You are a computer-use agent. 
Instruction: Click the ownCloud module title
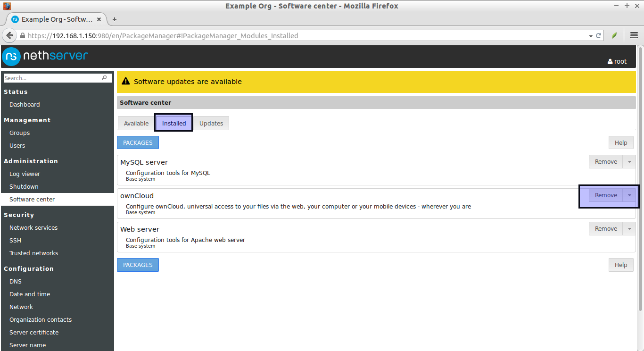click(137, 196)
